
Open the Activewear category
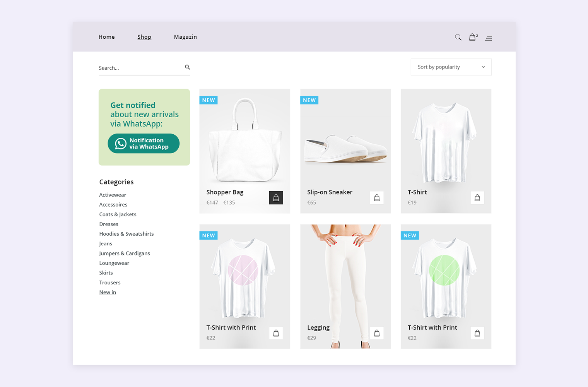pos(113,195)
